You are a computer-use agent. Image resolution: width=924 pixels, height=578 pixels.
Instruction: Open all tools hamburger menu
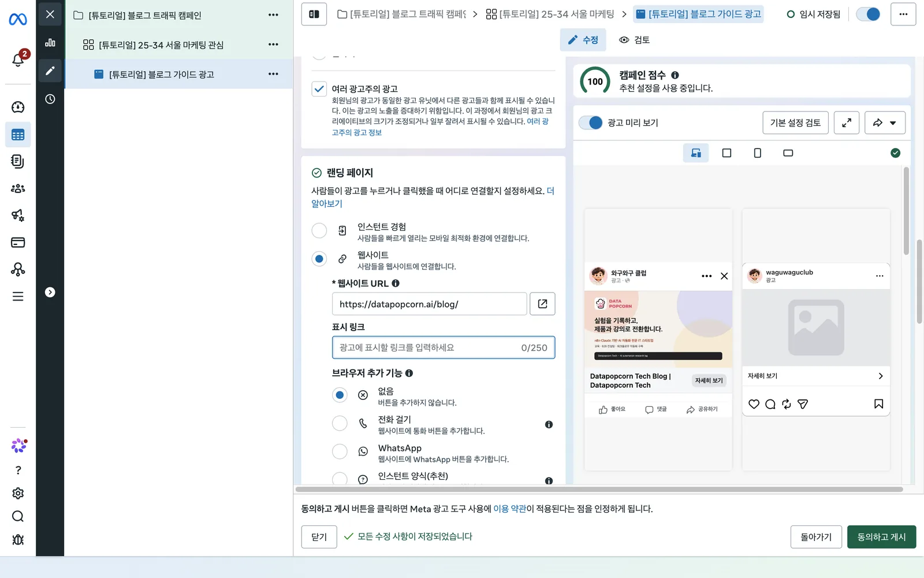tap(18, 297)
